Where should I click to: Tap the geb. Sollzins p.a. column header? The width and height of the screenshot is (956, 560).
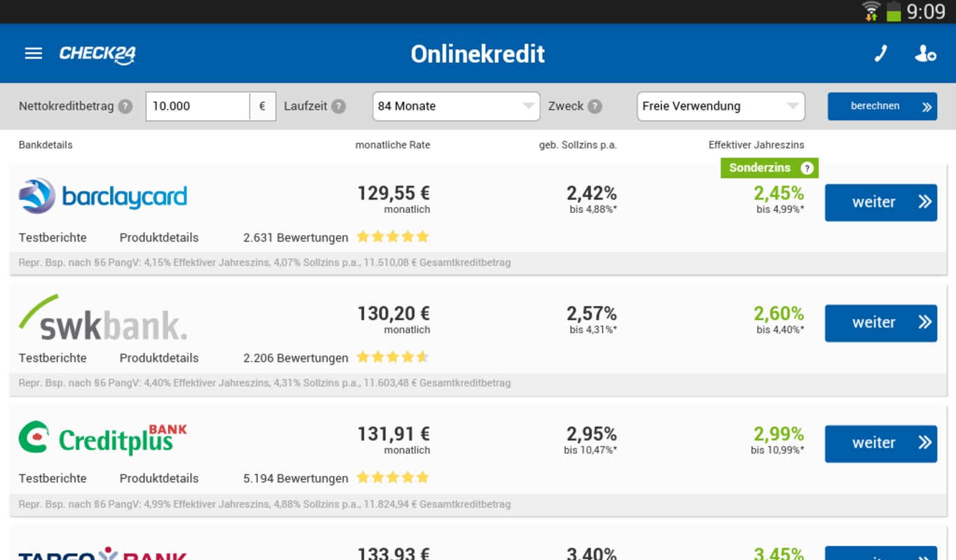pos(578,145)
